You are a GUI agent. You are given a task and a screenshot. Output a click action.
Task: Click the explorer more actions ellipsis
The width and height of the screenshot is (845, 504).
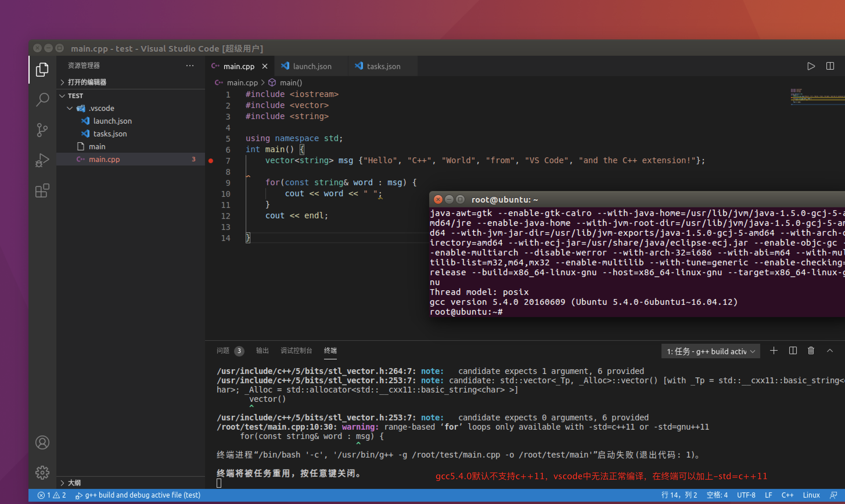point(190,66)
